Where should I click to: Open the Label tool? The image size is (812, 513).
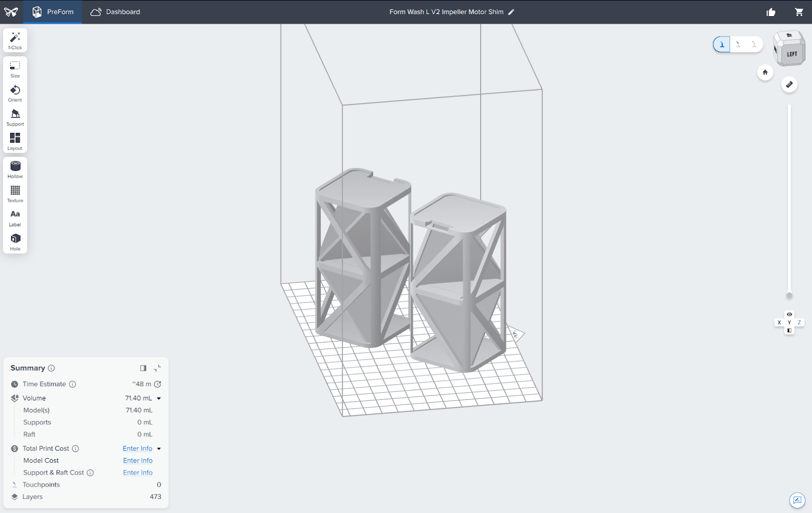15,218
